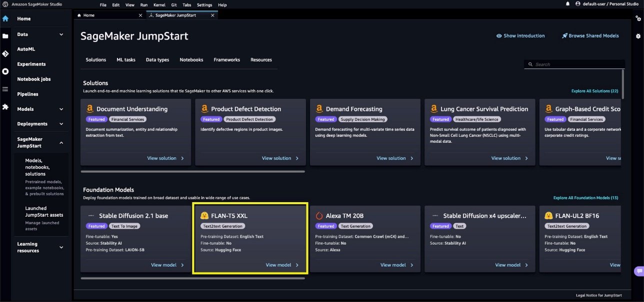The width and height of the screenshot is (644, 302).
Task: Click Show introduction link
Action: 524,36
